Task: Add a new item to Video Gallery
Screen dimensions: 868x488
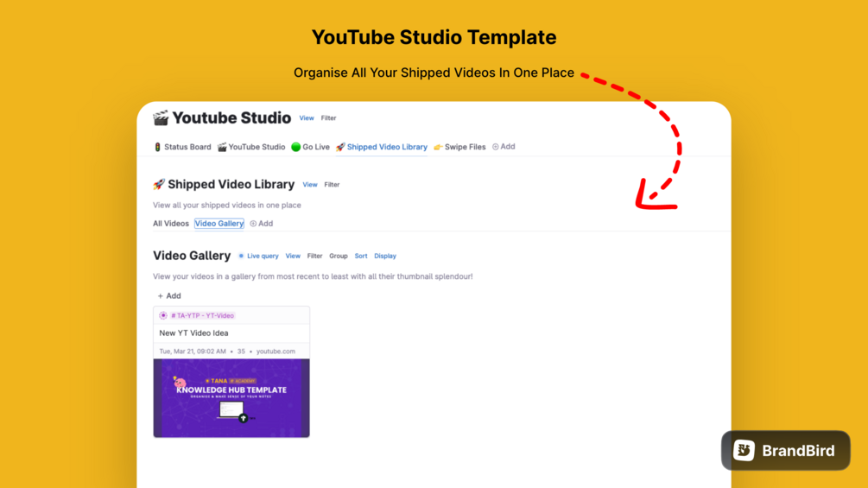Action: [169, 296]
